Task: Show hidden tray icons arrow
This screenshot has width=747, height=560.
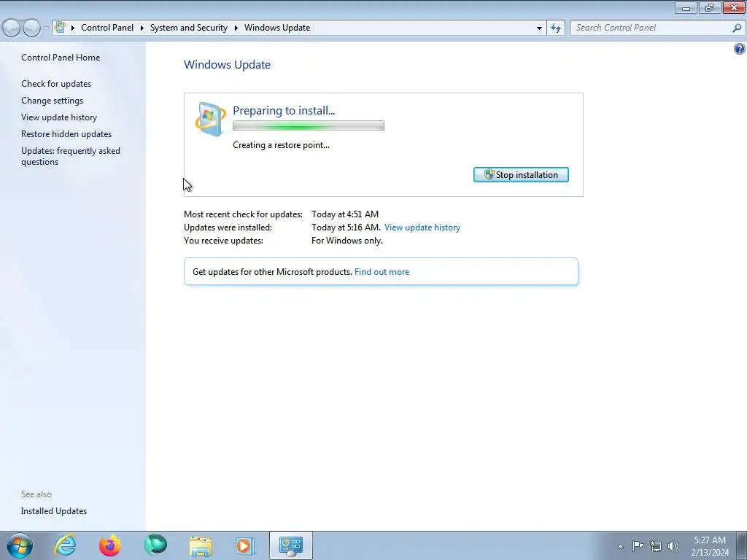Action: click(620, 546)
